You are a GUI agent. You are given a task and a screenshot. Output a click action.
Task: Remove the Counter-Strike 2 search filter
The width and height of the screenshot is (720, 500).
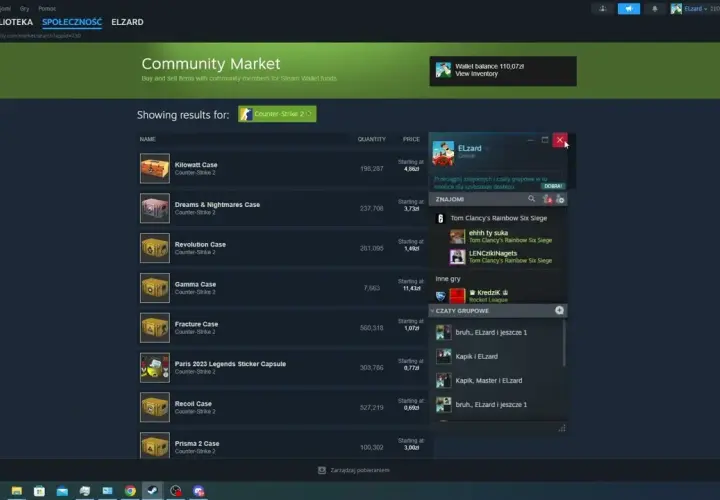tap(309, 114)
